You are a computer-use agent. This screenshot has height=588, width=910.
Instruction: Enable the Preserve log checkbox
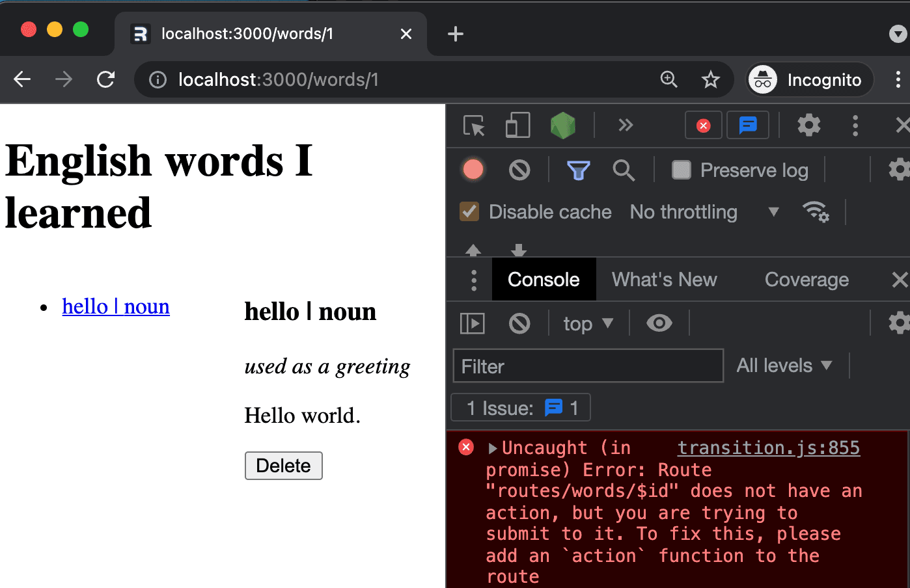coord(681,170)
